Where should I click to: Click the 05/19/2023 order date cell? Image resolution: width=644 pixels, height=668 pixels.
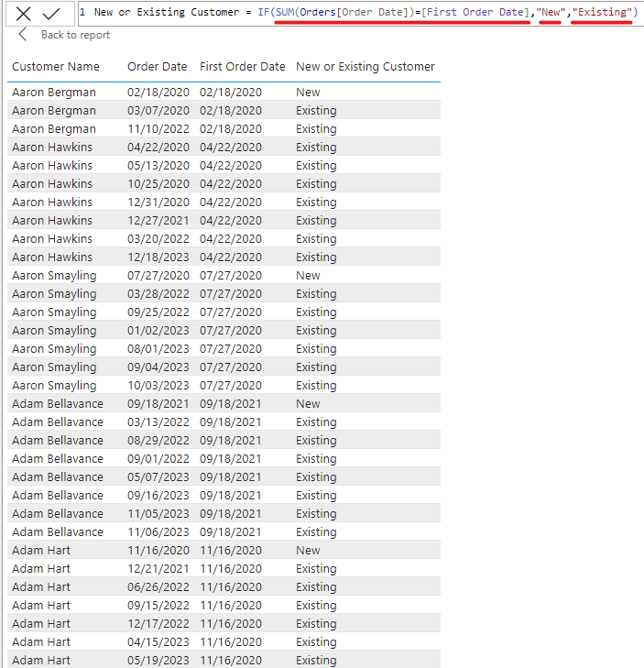pos(158,661)
